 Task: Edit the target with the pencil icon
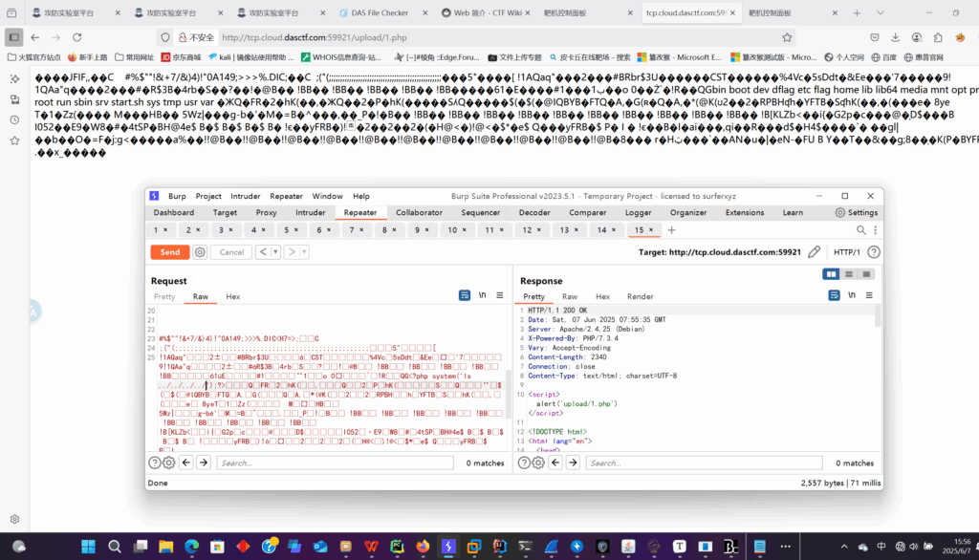(x=814, y=252)
